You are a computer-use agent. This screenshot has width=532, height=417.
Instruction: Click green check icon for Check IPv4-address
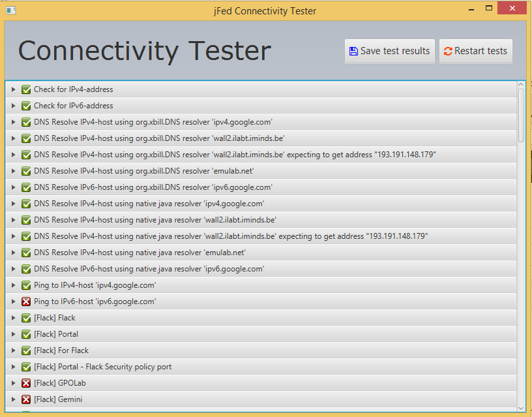pos(26,89)
